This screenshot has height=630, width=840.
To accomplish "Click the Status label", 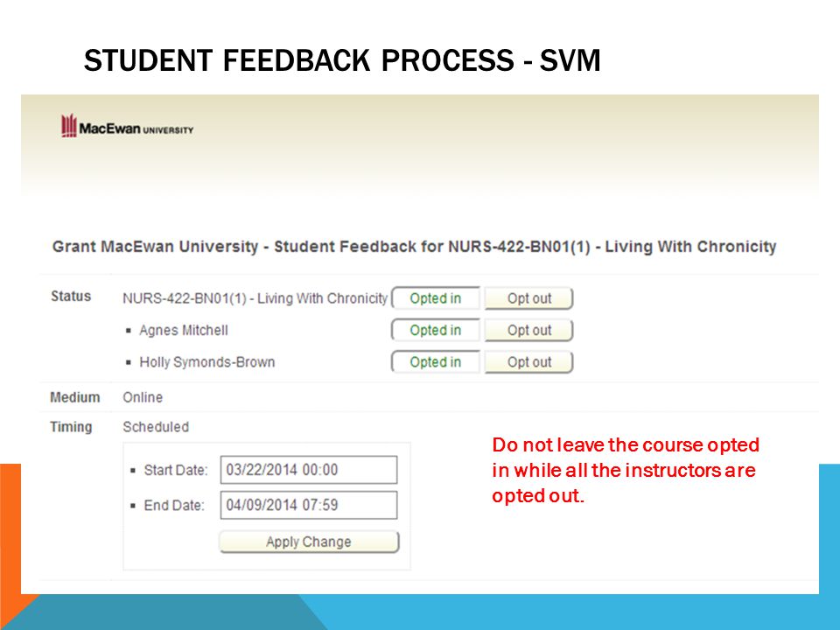I will pos(71,297).
